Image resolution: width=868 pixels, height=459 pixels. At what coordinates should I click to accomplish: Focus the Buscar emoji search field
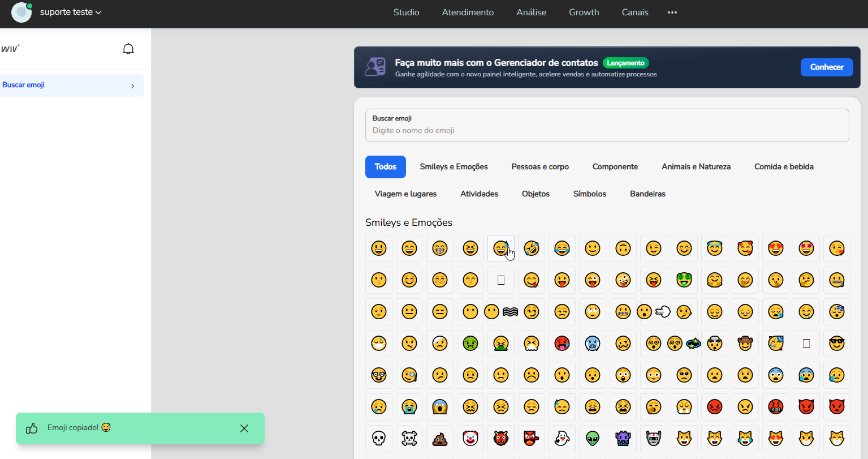[607, 125]
